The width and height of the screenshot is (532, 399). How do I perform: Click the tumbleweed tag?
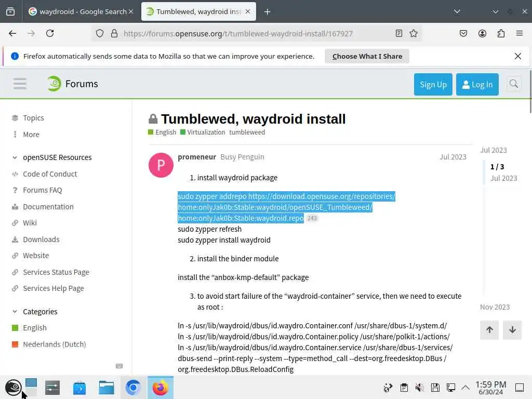247,132
